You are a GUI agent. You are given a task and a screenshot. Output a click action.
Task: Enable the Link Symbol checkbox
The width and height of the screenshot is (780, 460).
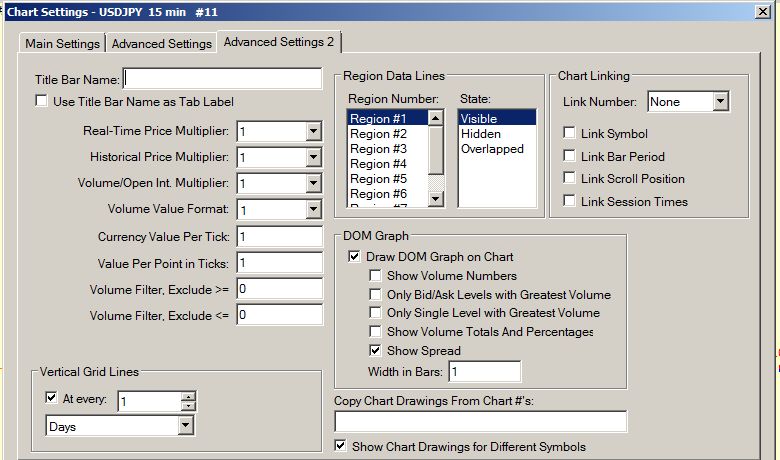569,134
